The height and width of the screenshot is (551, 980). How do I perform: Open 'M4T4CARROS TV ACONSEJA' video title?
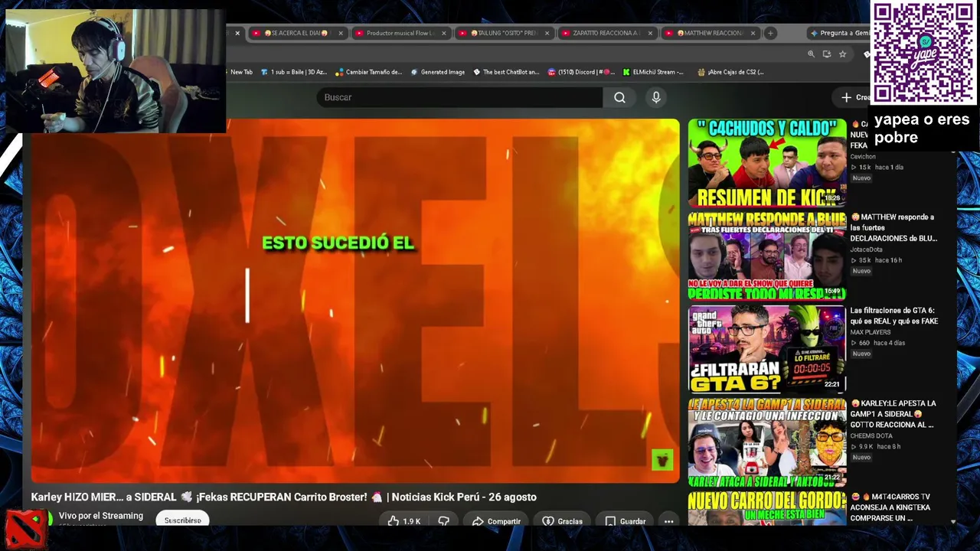[x=890, y=507]
